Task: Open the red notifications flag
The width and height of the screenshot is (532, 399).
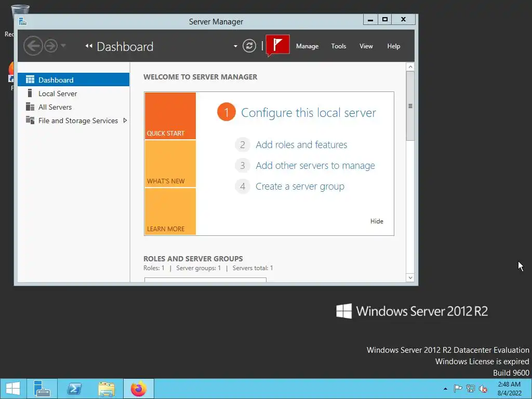Action: pos(277,45)
